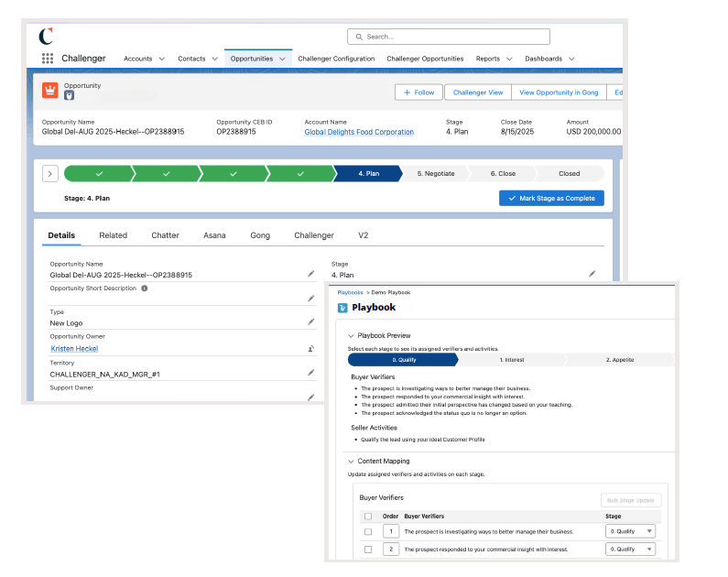Click the Follow button
Viewport: 728px width, 577px height.
coord(418,93)
